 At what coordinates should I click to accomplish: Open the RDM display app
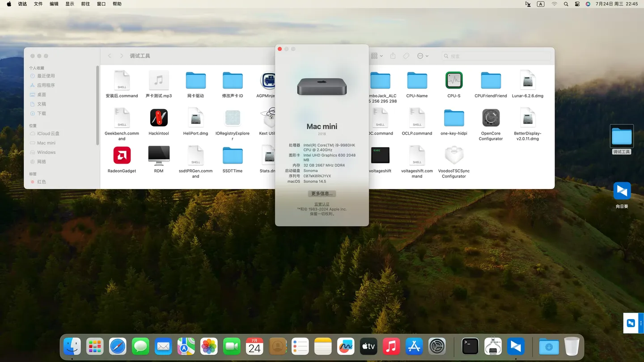pos(159,156)
